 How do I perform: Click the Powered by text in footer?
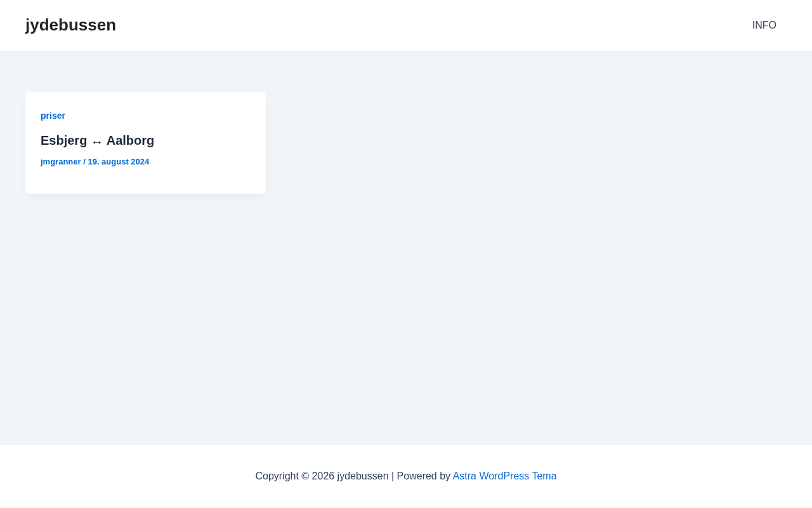point(423,476)
